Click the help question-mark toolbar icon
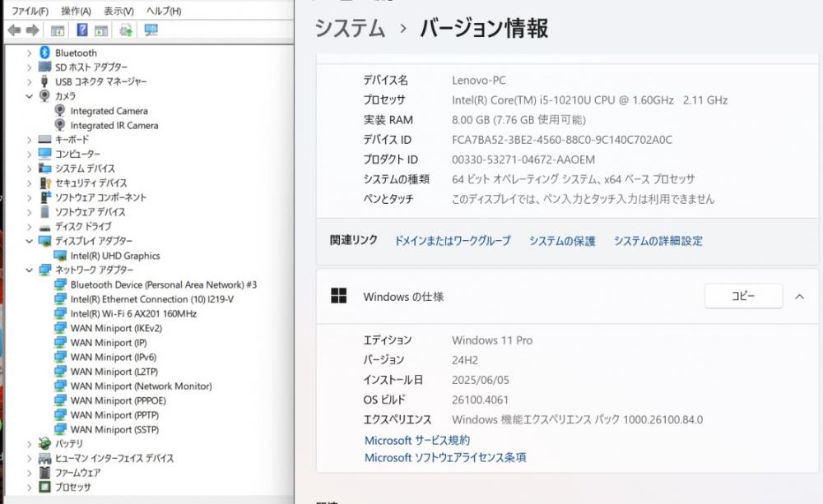This screenshot has width=823, height=504. coord(82,30)
